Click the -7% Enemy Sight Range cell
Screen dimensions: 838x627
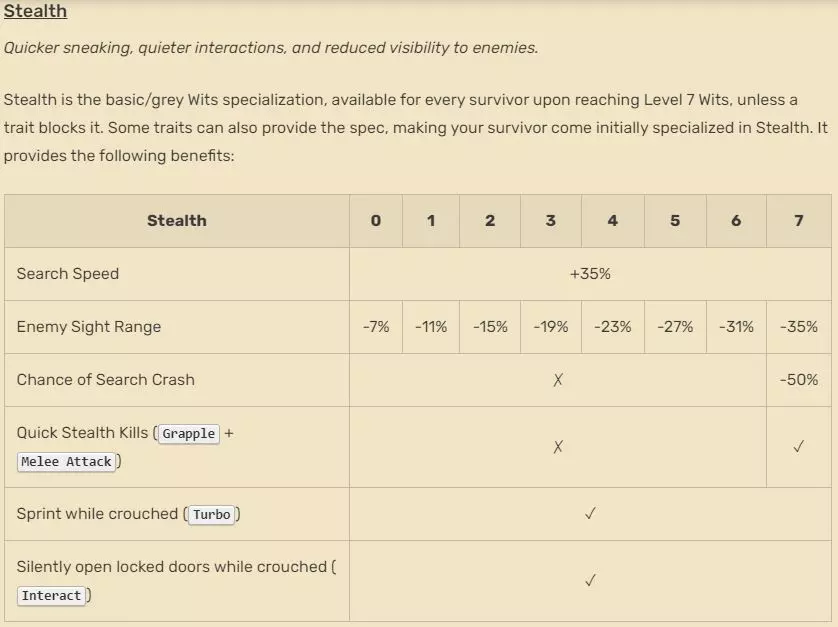click(376, 327)
